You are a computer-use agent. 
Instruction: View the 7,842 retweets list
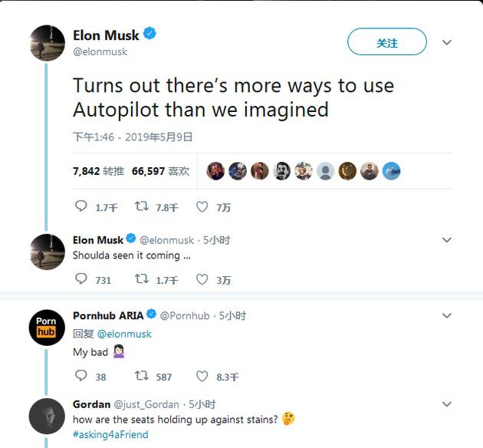[x=99, y=171]
